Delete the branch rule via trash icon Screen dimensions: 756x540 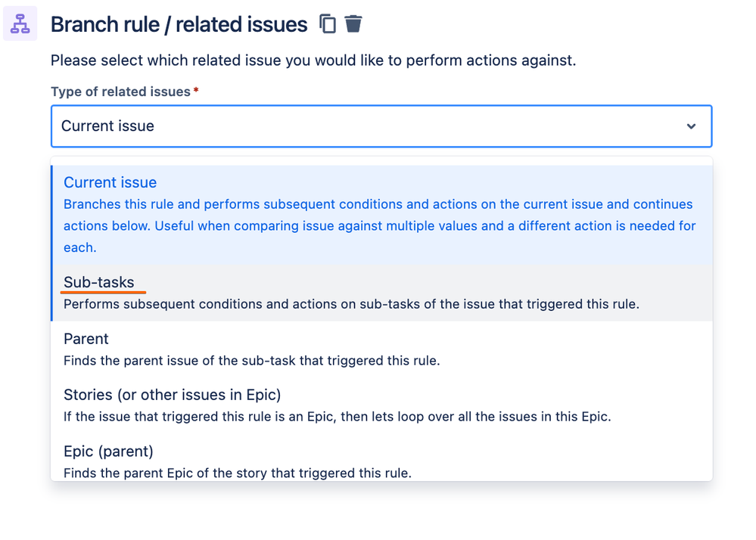tap(353, 23)
